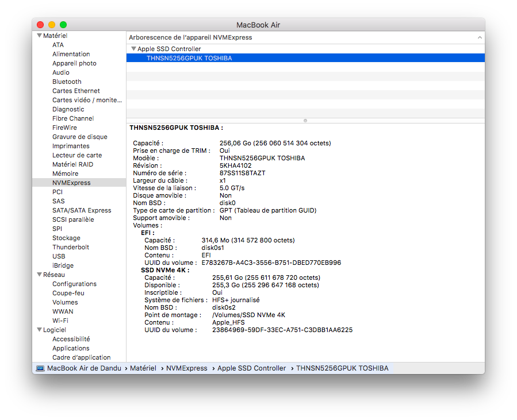The width and height of the screenshot is (517, 420).
Task: Click the Arborescence de l'appareil NVMExpress header
Action: click(x=190, y=37)
